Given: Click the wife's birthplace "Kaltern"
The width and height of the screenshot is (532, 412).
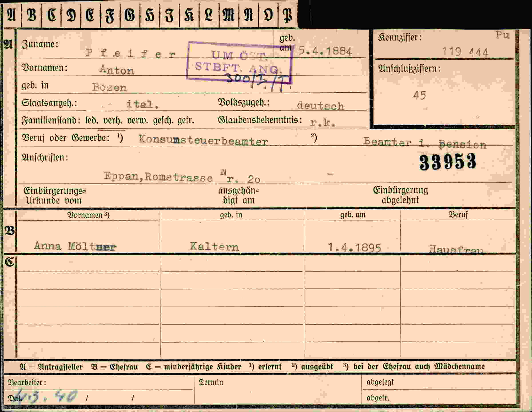Looking at the screenshot, I should coord(214,247).
